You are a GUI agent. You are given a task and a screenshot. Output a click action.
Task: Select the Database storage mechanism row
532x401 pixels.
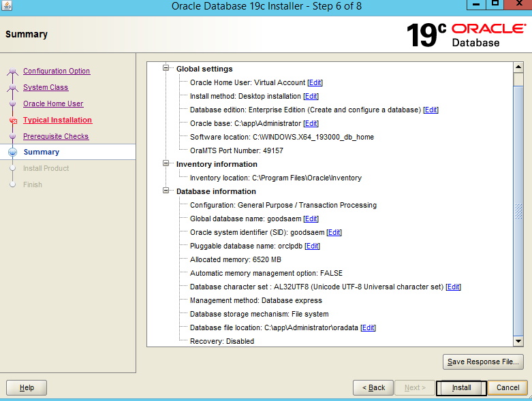tap(260, 315)
